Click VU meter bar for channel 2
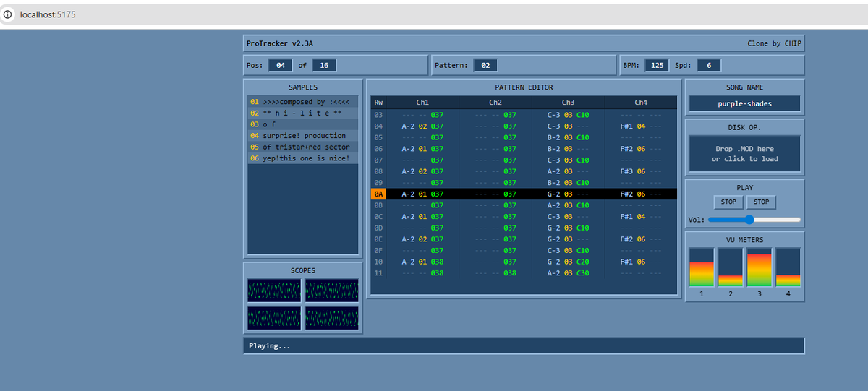868x391 pixels. click(x=730, y=267)
